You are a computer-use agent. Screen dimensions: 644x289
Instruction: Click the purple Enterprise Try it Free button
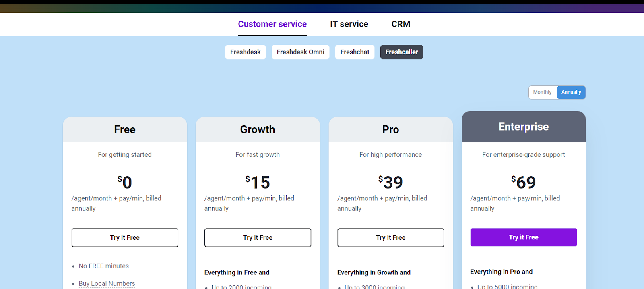click(x=523, y=237)
